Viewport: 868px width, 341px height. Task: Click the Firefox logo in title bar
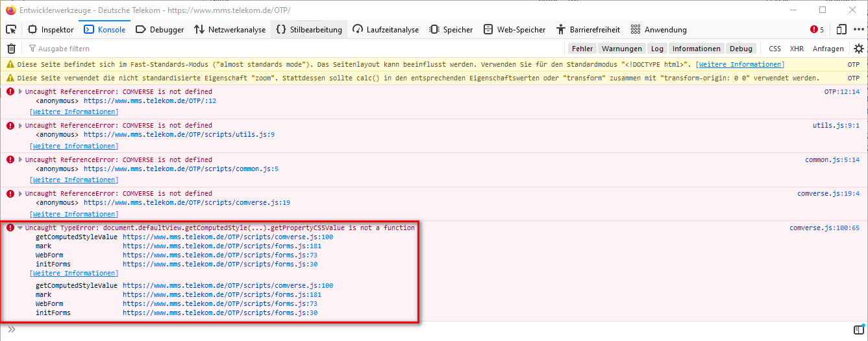click(x=11, y=10)
